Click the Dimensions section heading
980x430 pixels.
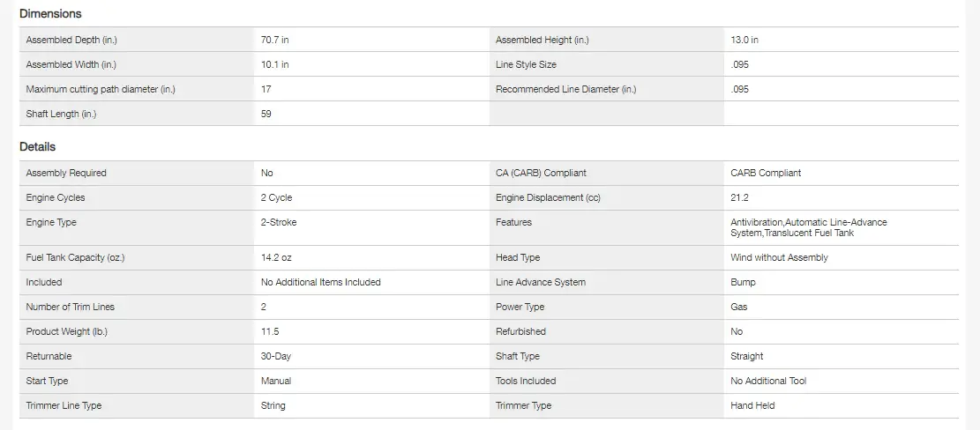click(x=50, y=14)
